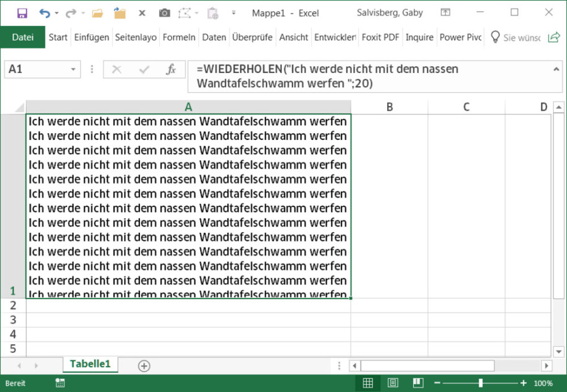
Task: Toggle Normal view in the status bar
Action: click(x=368, y=383)
